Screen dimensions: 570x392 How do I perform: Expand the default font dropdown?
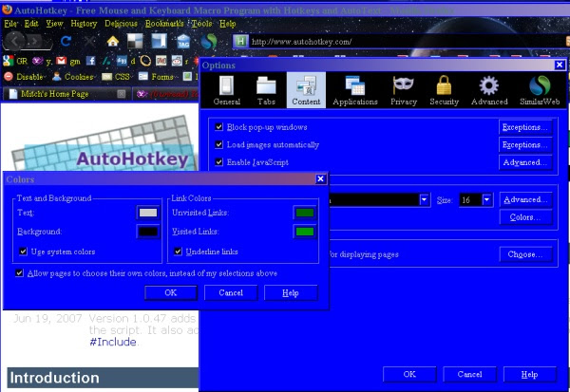(x=424, y=199)
